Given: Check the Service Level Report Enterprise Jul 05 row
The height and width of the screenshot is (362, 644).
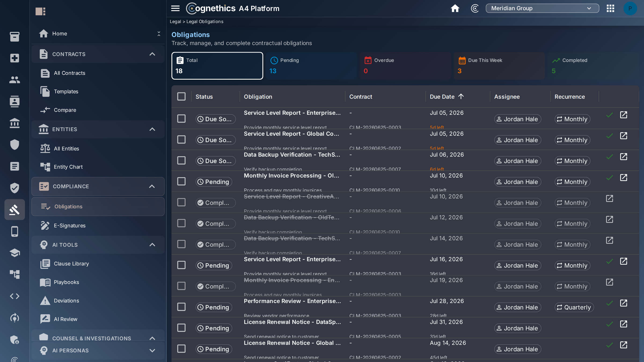Looking at the screenshot, I should (181, 119).
